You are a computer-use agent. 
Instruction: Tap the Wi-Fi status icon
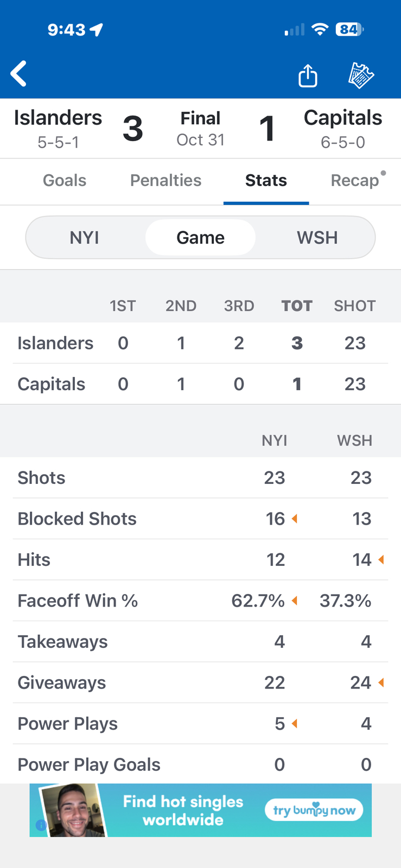click(320, 29)
